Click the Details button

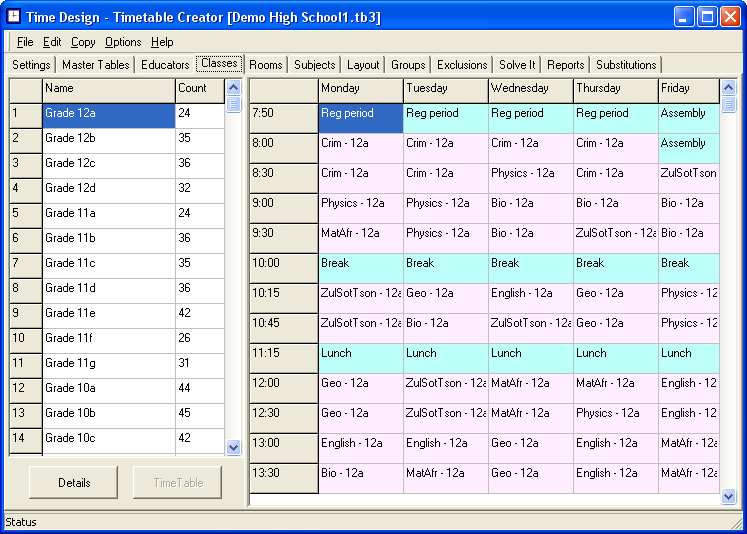tap(74, 483)
